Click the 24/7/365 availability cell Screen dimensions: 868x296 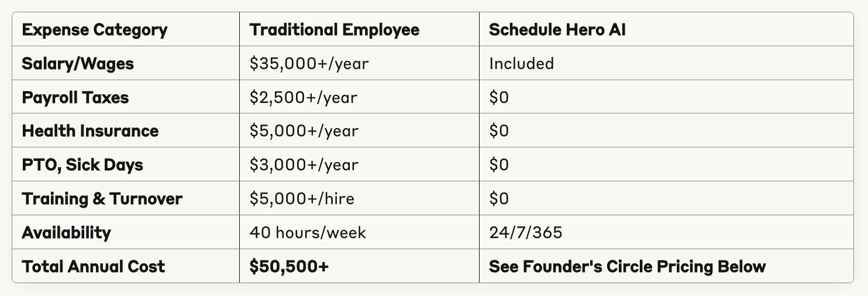click(x=525, y=232)
